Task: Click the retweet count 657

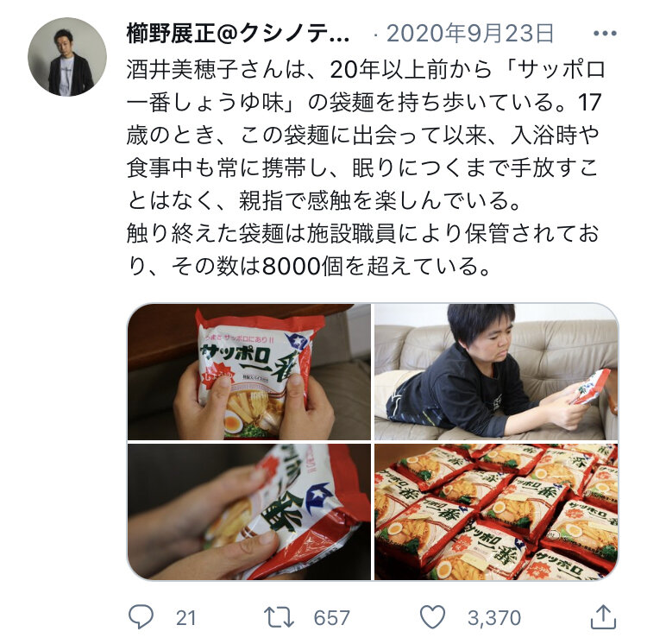Action: [331, 618]
